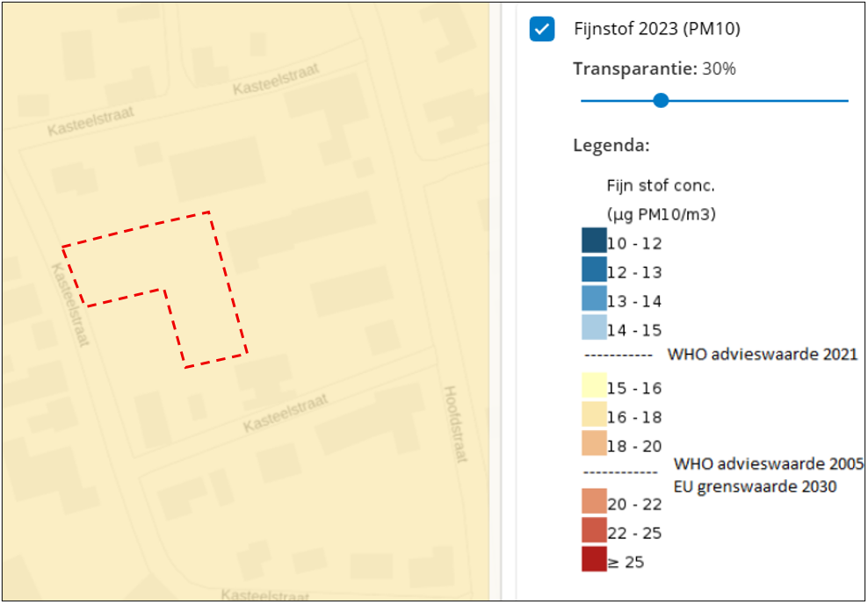Click the orange 18 - 20 swatch
This screenshot has width=868, height=604.
(x=594, y=443)
